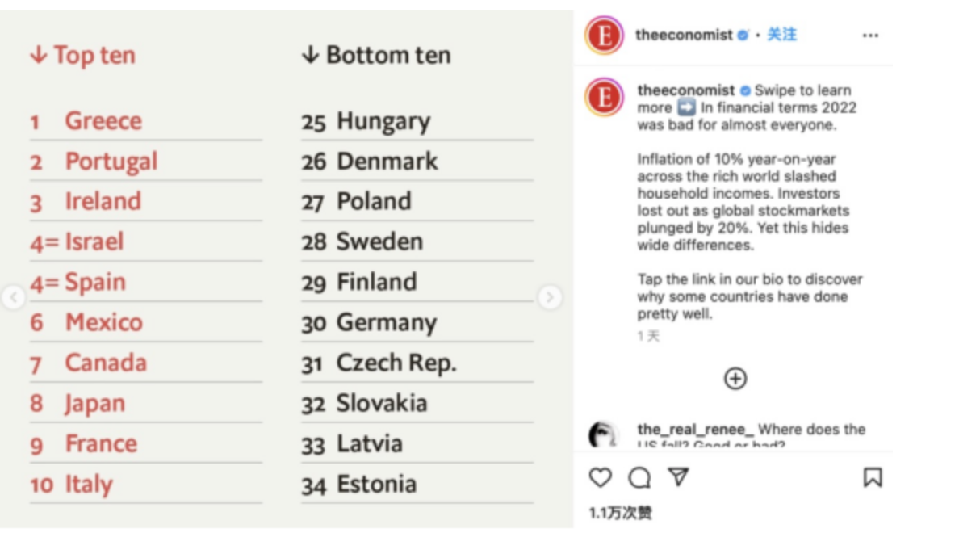Open theeconomist username in the header
The width and height of the screenshot is (980, 533).
[685, 35]
